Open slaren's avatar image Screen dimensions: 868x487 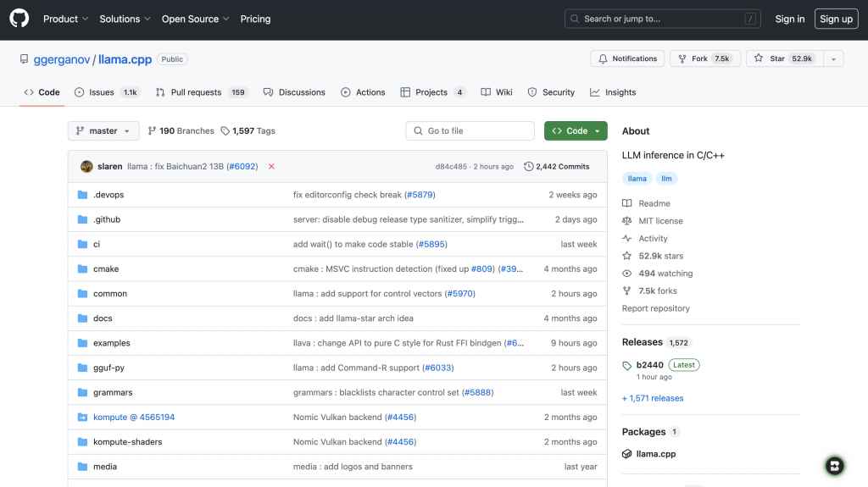pyautogui.click(x=86, y=166)
